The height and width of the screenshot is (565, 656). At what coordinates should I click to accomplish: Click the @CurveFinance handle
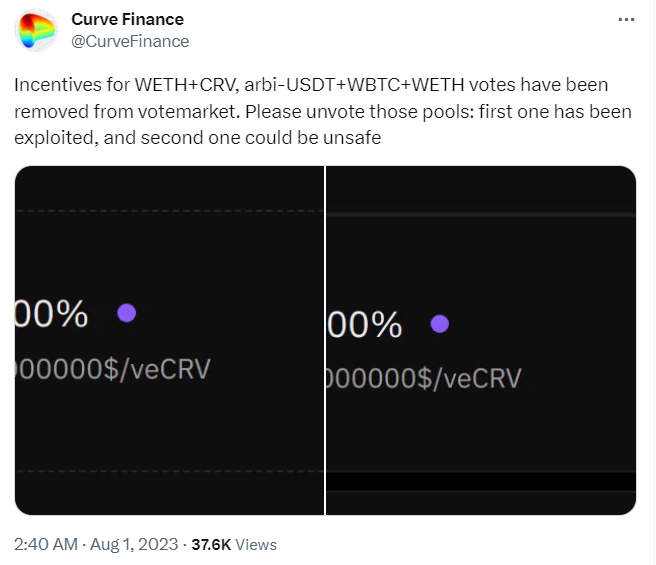click(130, 41)
